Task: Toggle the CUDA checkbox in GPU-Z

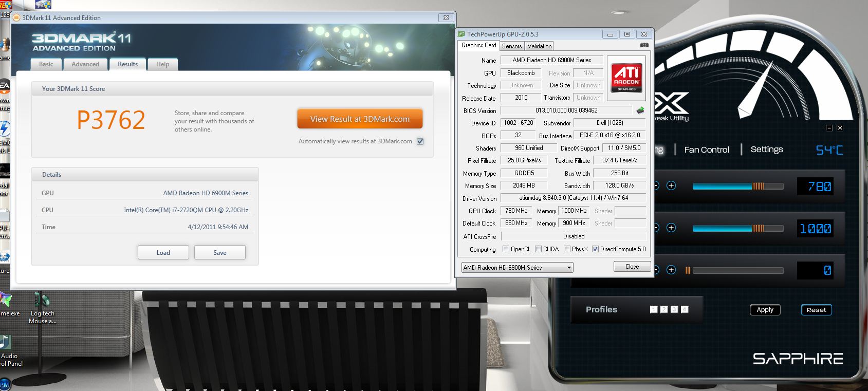Action: coord(538,249)
